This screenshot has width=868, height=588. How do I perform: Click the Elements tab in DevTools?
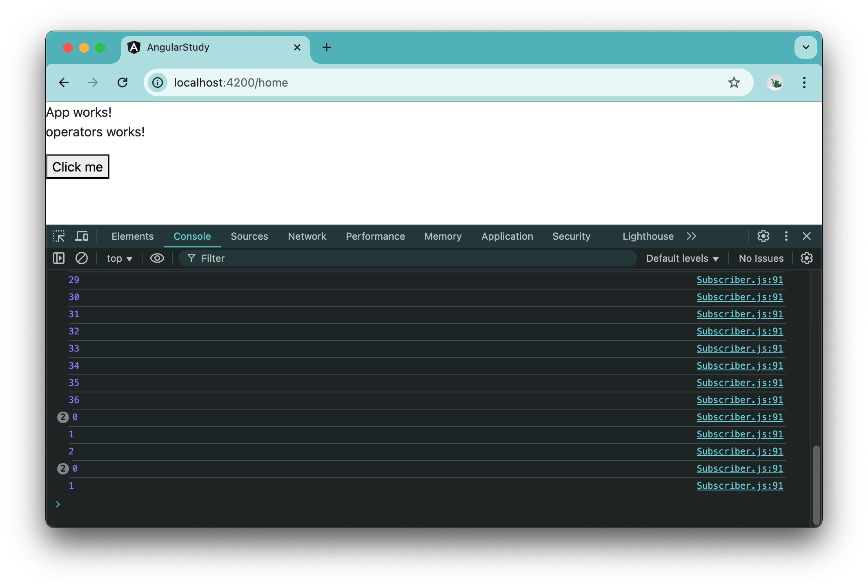133,236
